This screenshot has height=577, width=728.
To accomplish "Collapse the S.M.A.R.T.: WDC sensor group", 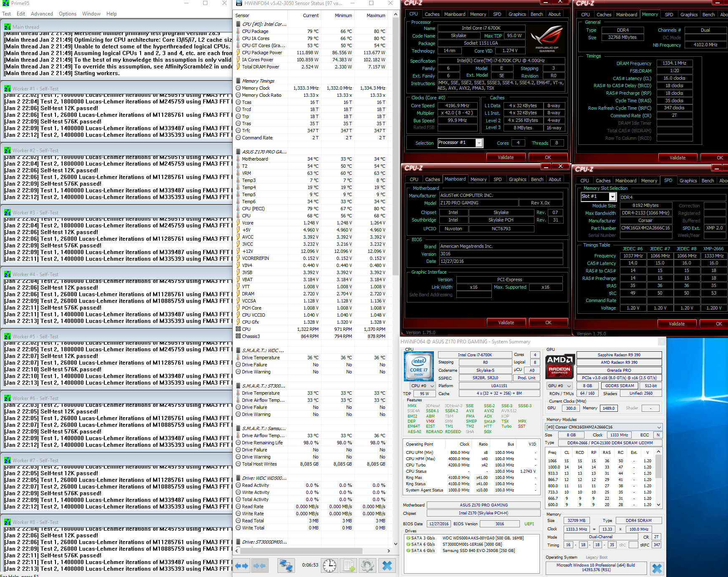I will pyautogui.click(x=238, y=350).
